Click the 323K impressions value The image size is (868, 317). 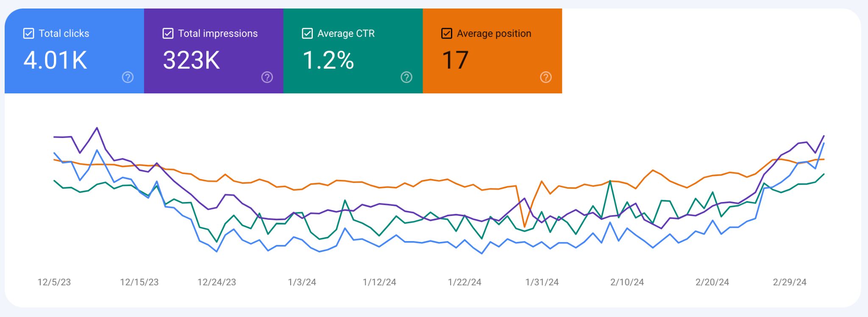tap(191, 60)
